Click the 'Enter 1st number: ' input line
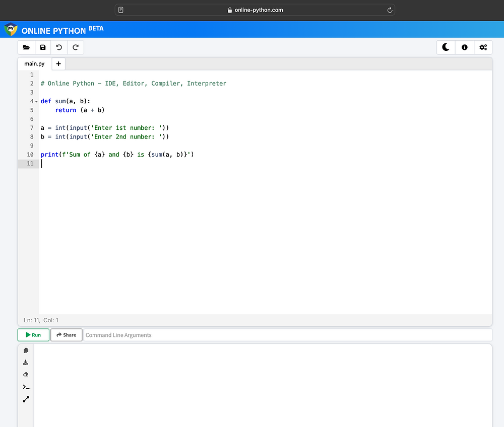The height and width of the screenshot is (427, 504). pos(104,128)
